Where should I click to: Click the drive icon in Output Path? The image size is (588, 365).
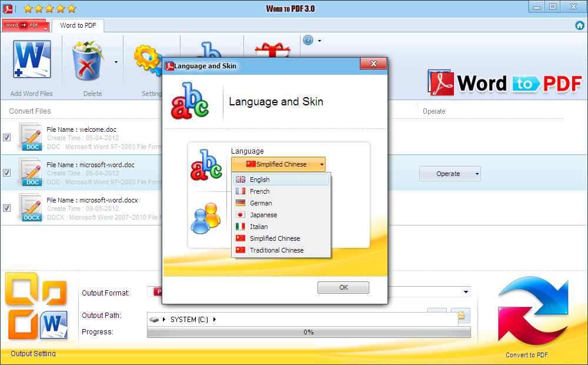pos(154,320)
